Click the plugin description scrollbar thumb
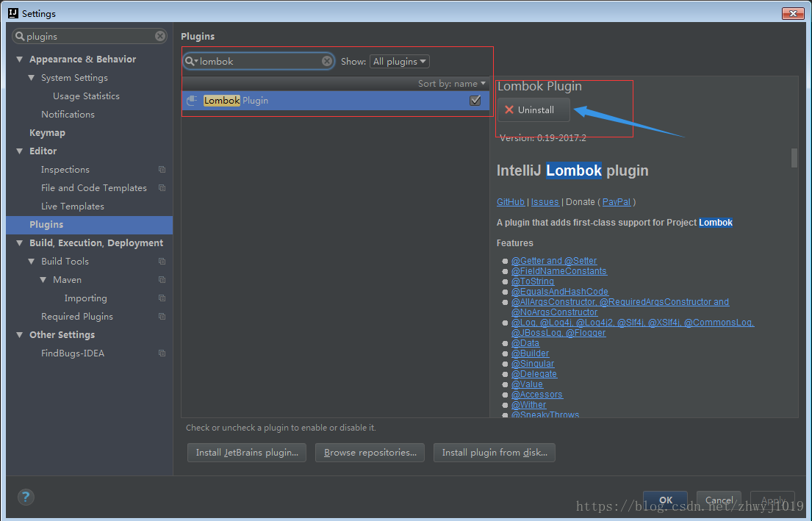 click(x=794, y=158)
